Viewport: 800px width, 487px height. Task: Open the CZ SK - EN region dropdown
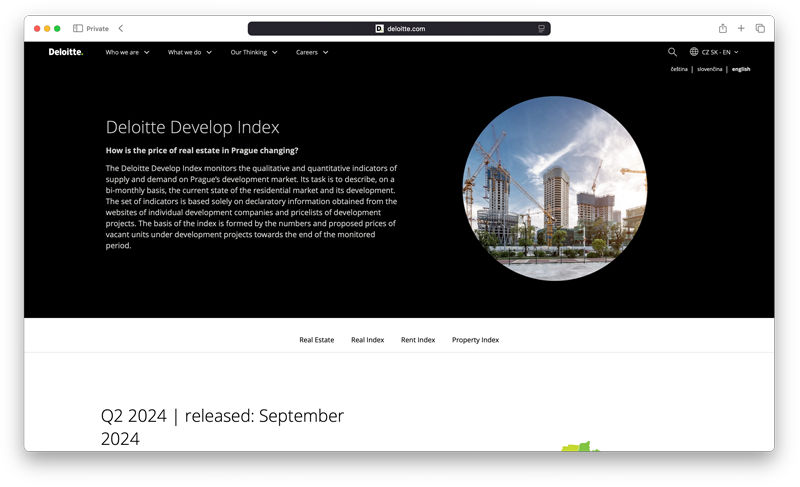click(x=719, y=52)
